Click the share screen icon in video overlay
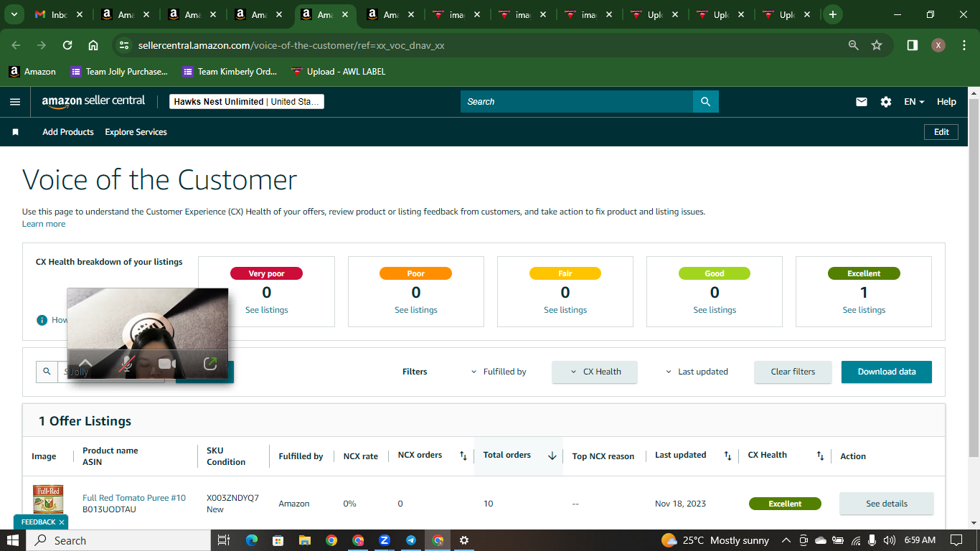This screenshot has height=551, width=980. (209, 364)
